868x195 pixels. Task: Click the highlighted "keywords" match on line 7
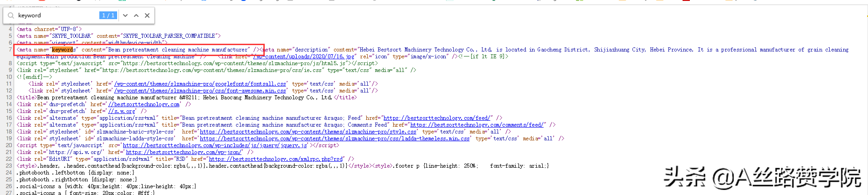coord(63,50)
